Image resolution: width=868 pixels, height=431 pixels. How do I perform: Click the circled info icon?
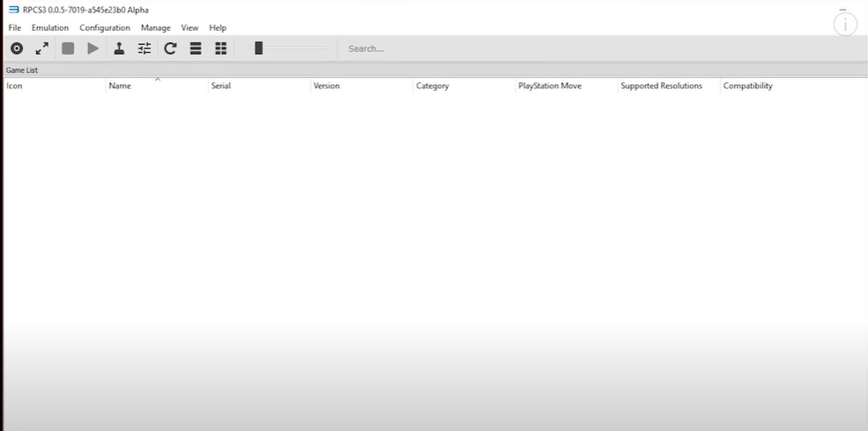coord(845,25)
